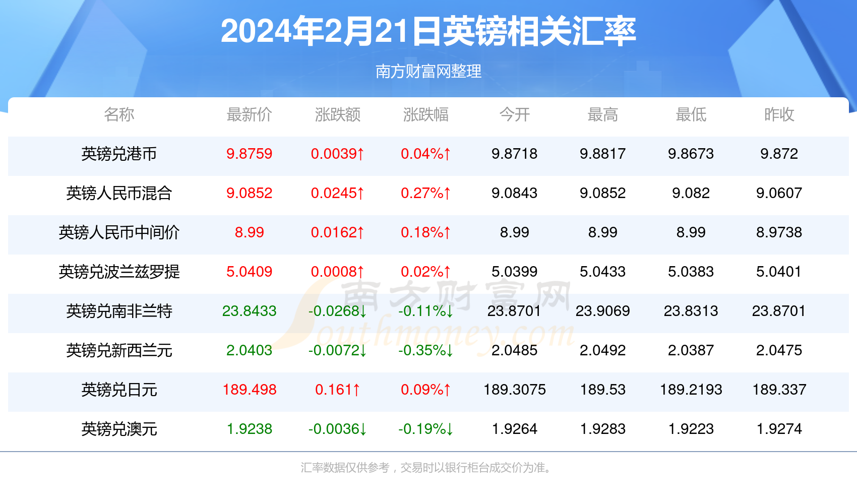Click high value 9.8817
The width and height of the screenshot is (857, 504).
point(603,154)
